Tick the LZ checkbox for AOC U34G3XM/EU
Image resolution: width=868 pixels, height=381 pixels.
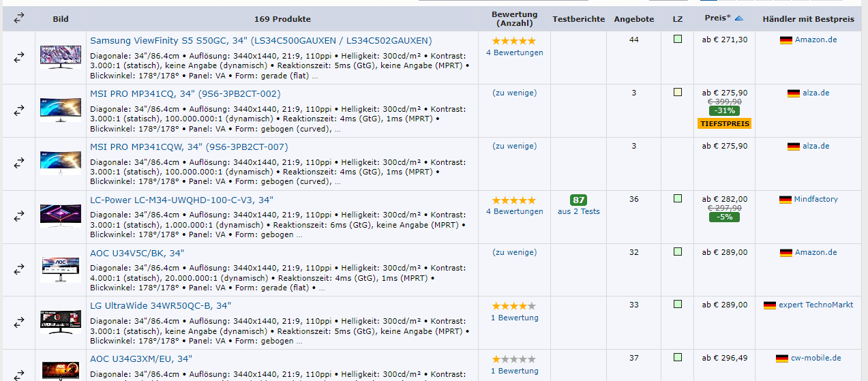point(678,357)
